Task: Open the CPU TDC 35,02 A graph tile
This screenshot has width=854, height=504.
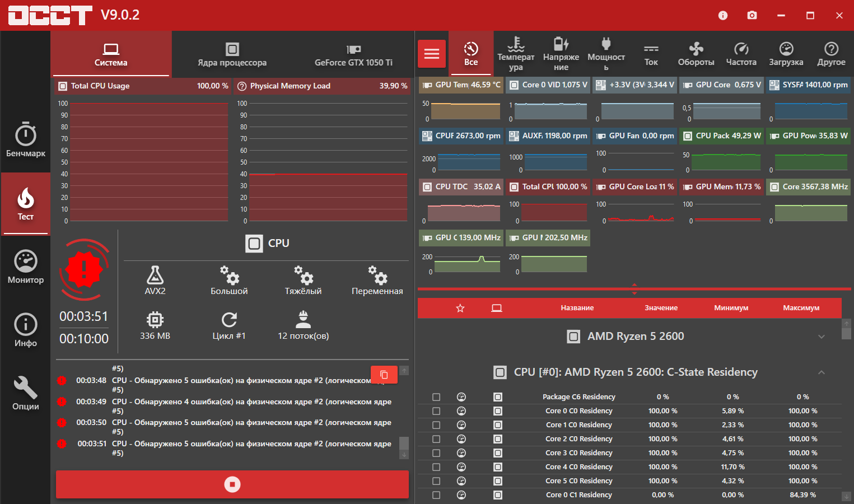Action: coord(461,203)
